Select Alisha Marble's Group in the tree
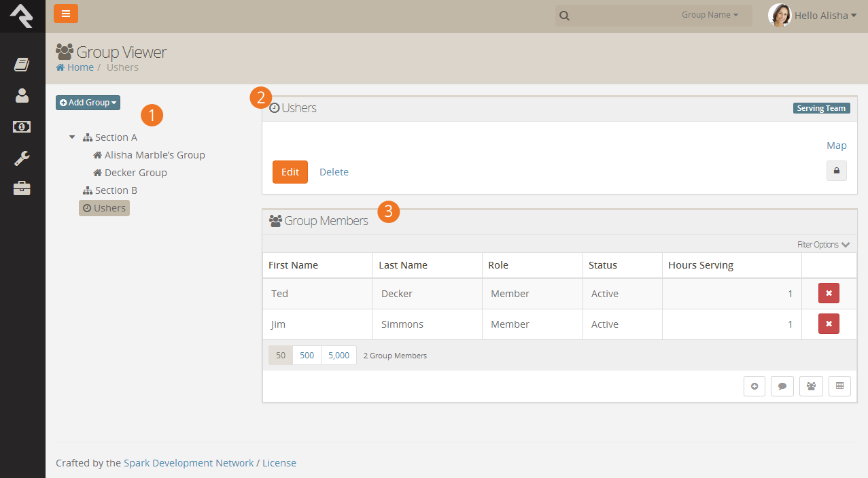The image size is (868, 478). coord(149,155)
